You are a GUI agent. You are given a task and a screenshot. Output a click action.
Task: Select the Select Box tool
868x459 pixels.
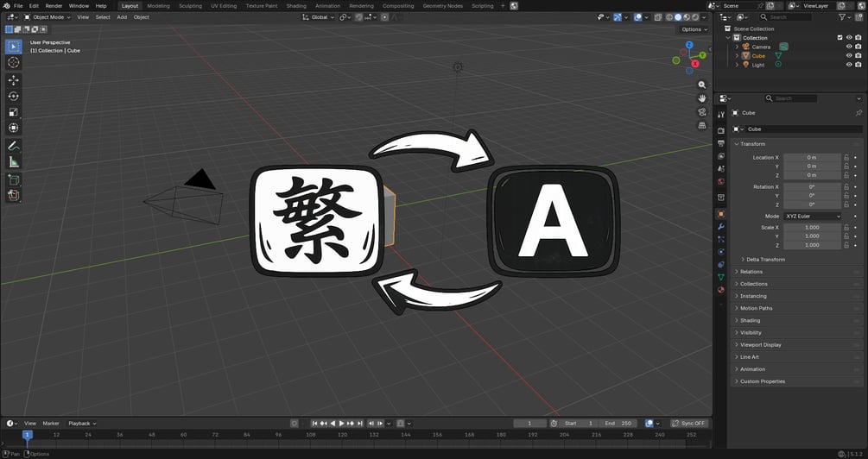pos(14,47)
